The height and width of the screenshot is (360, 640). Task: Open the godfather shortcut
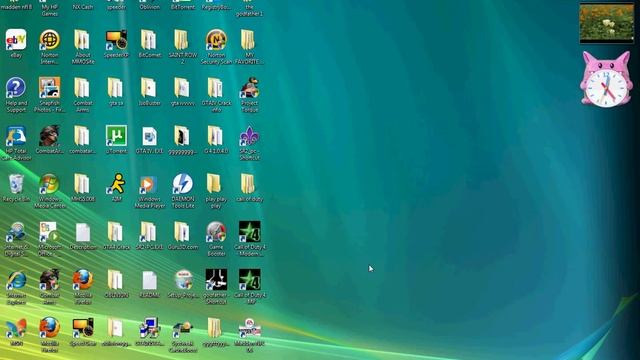click(216, 280)
